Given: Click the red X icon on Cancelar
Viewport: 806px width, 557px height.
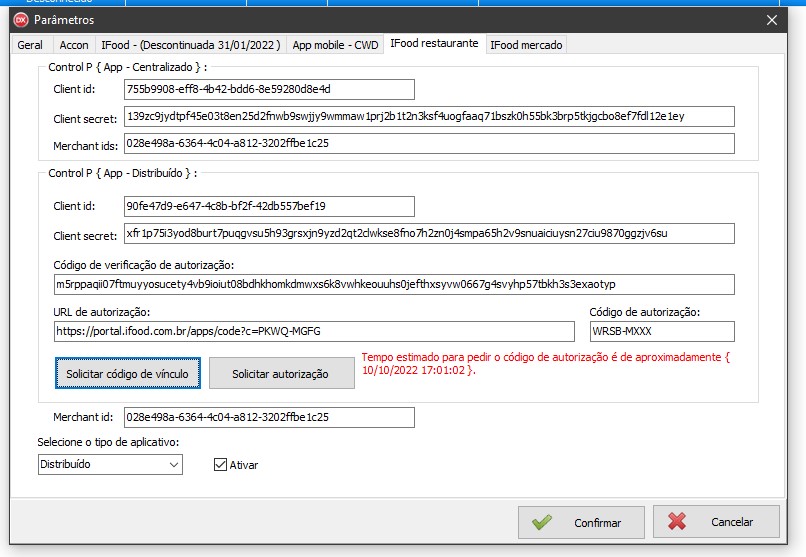Looking at the screenshot, I should pos(677,522).
